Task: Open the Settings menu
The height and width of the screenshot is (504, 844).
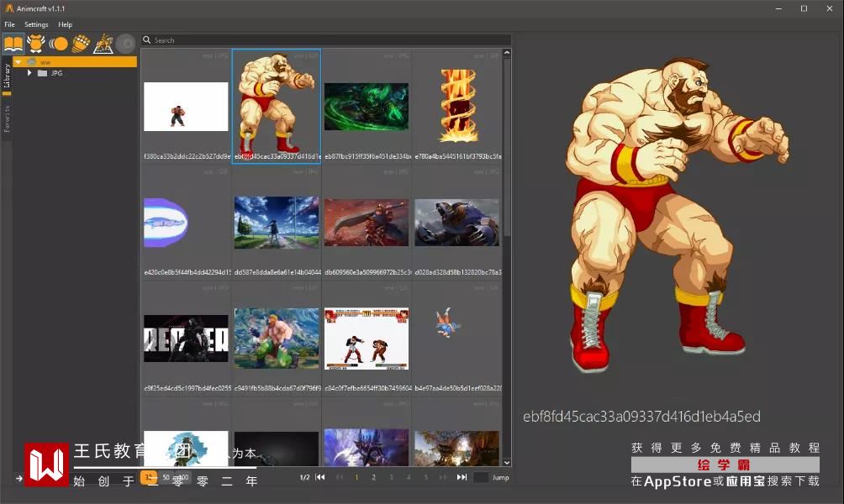Action: click(x=36, y=24)
